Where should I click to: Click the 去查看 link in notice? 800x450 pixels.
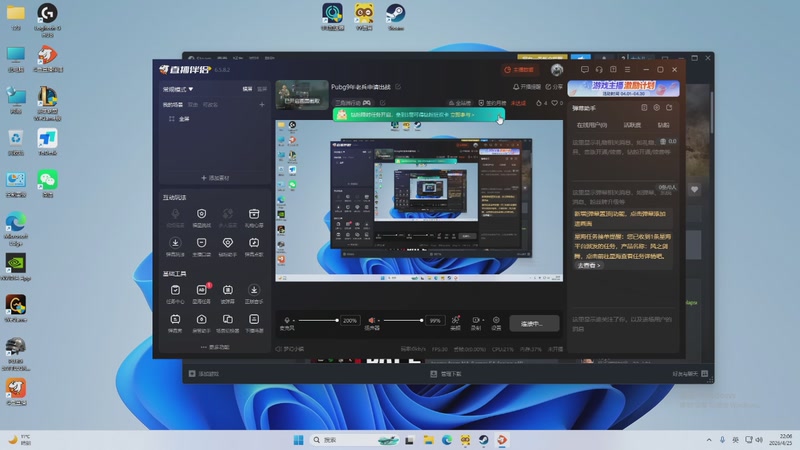click(x=588, y=265)
